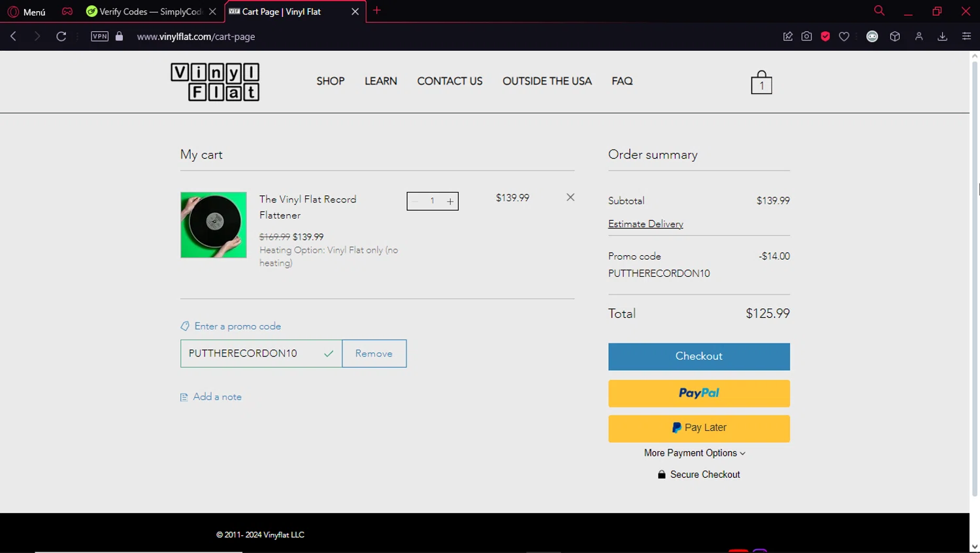Click the Subtotal $139.99 value

coord(773,200)
